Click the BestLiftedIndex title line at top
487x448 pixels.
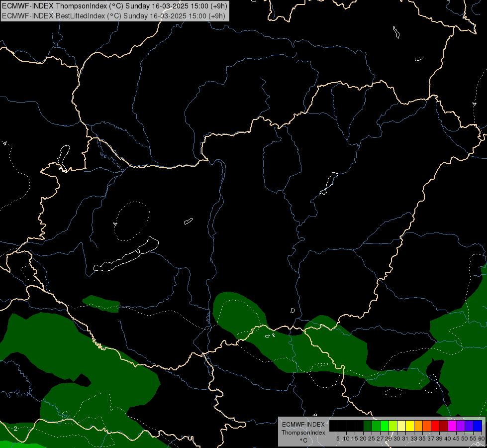click(114, 16)
